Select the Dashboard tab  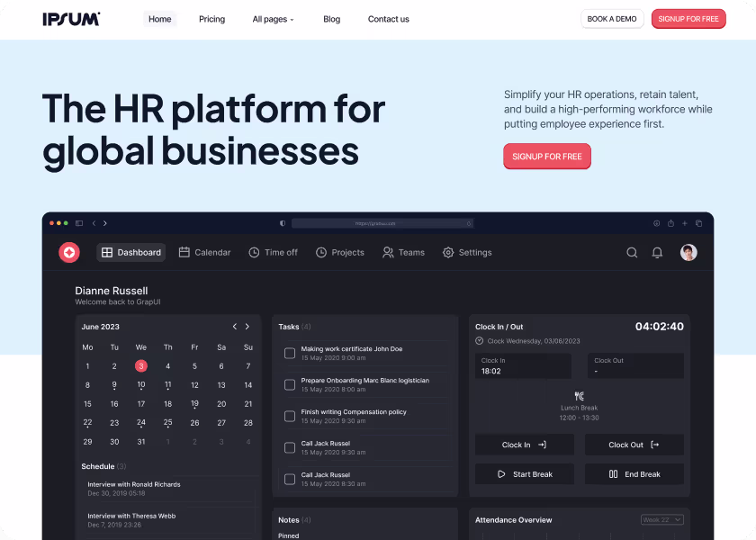pyautogui.click(x=131, y=252)
